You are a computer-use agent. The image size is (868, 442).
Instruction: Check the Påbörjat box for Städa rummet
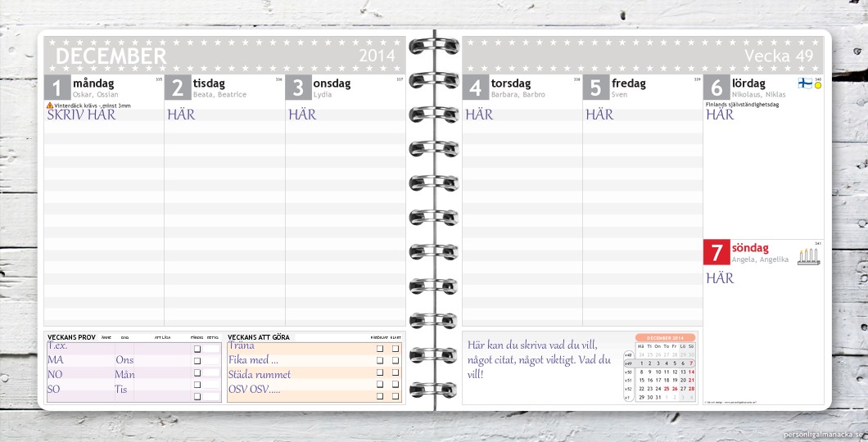click(x=380, y=372)
